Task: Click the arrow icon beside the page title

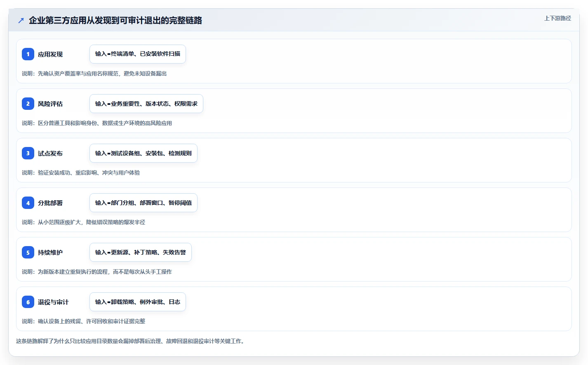Action: click(x=21, y=20)
